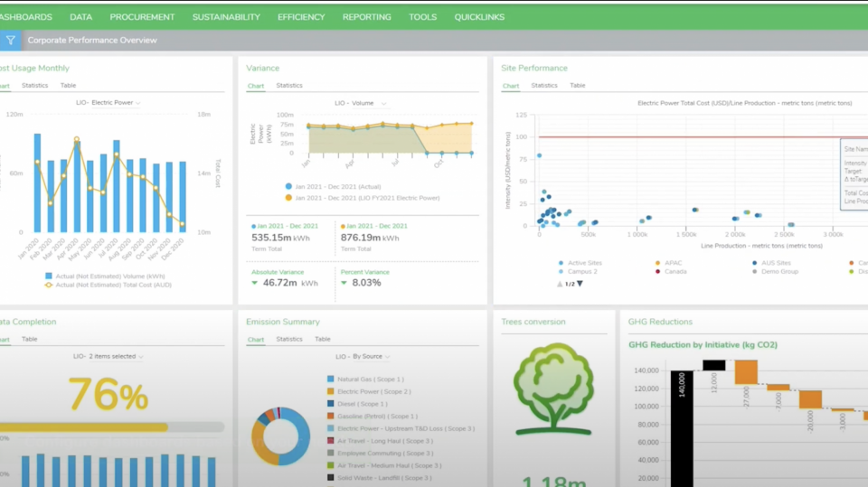Click the Natural Gas (Scope 1) color swatch
Image resolution: width=868 pixels, height=487 pixels.
[x=331, y=379]
